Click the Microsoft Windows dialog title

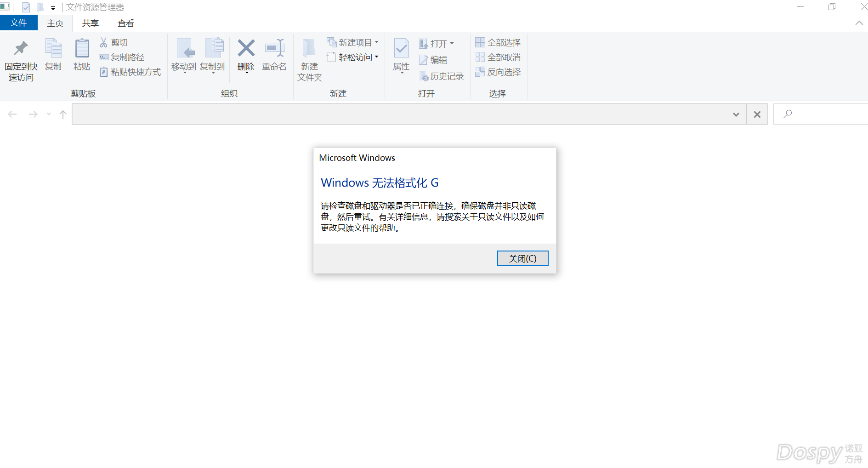tap(357, 158)
